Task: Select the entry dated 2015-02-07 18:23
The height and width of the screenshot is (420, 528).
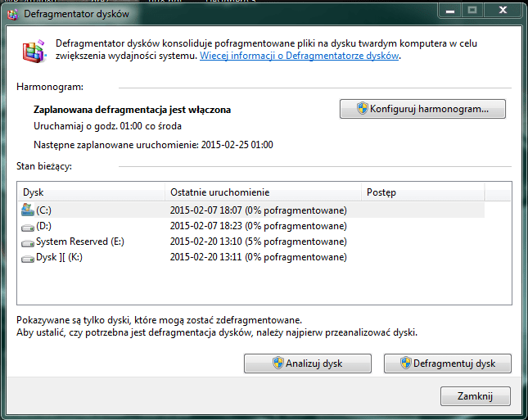Action: click(258, 226)
